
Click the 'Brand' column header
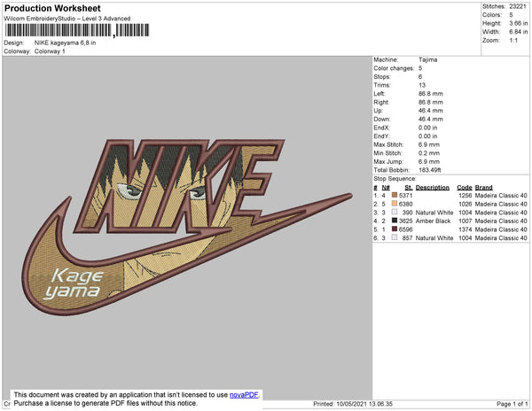[x=484, y=188]
